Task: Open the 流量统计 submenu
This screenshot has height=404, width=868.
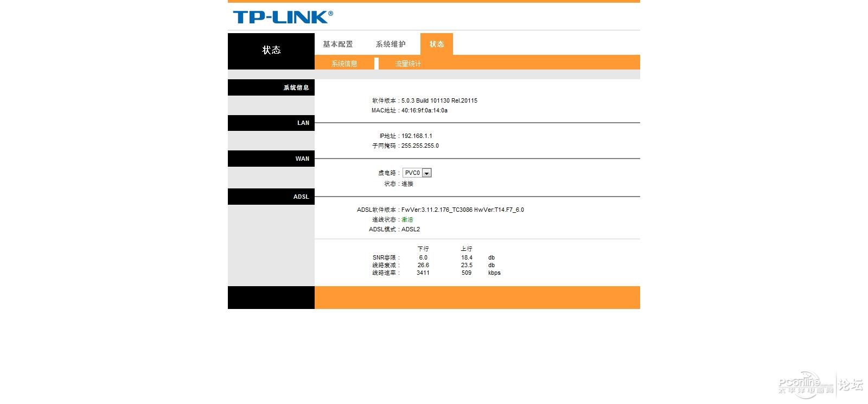Action: pyautogui.click(x=408, y=64)
